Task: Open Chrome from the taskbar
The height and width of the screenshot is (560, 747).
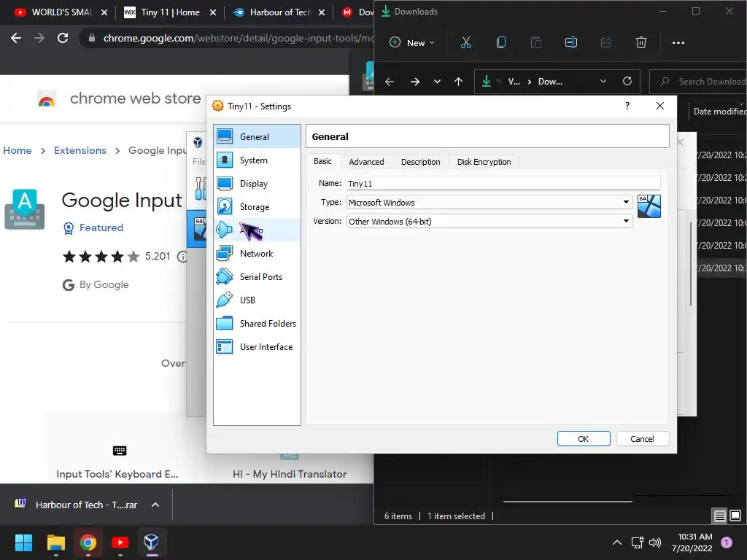Action: pos(88,542)
